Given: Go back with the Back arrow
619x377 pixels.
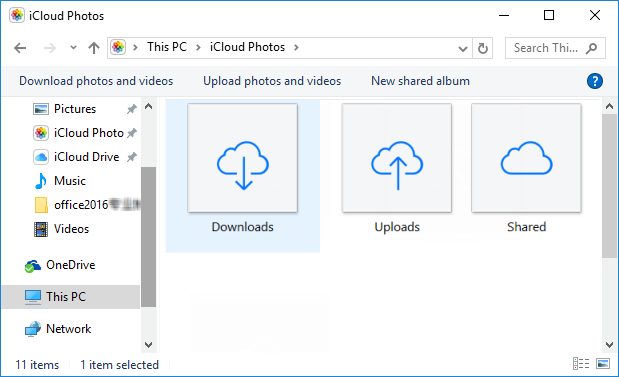Looking at the screenshot, I should 20,48.
